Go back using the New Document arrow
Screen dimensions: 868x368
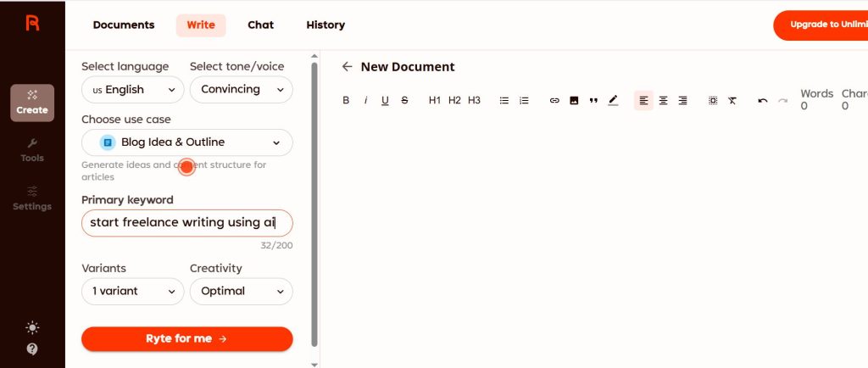coord(347,67)
